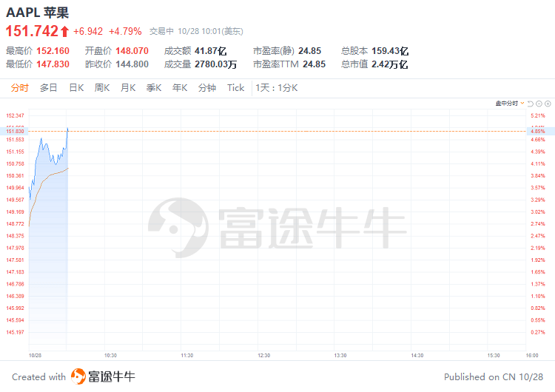555x392 pixels.
Task: Click the 152.347 top price axis label
Action: tap(16, 115)
